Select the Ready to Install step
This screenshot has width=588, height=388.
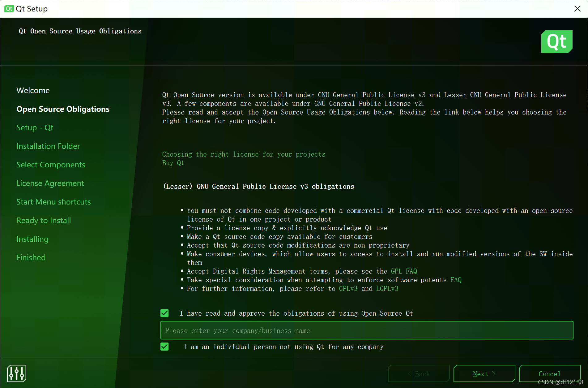pyautogui.click(x=44, y=220)
